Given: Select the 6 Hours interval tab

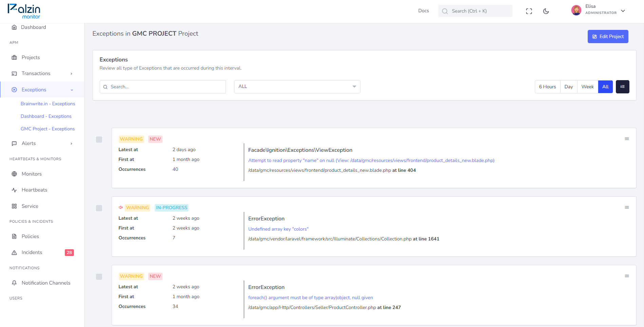Looking at the screenshot, I should click(x=547, y=87).
